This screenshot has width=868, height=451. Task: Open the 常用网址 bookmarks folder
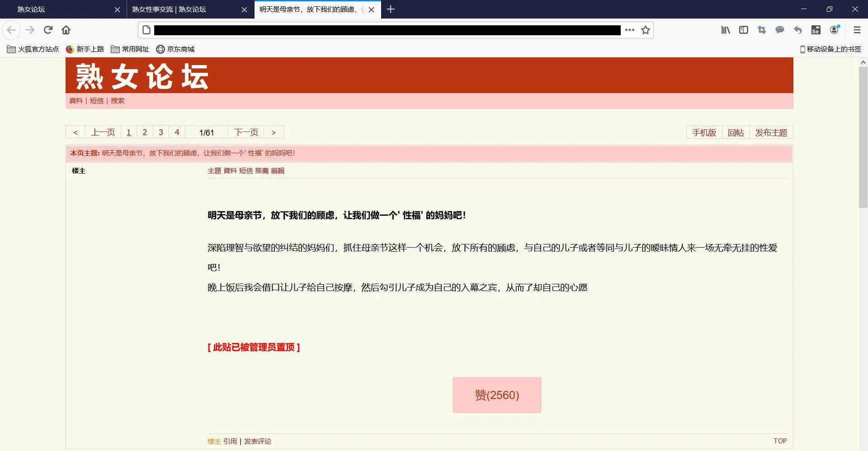tap(130, 49)
